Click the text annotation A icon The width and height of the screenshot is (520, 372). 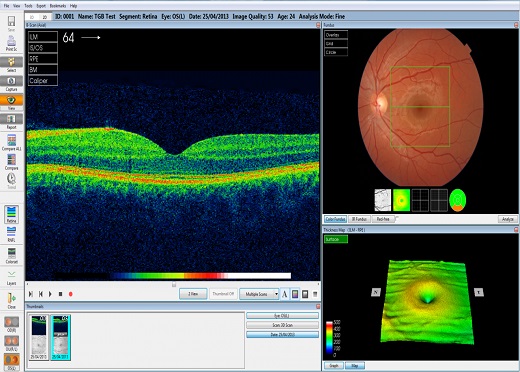284,294
